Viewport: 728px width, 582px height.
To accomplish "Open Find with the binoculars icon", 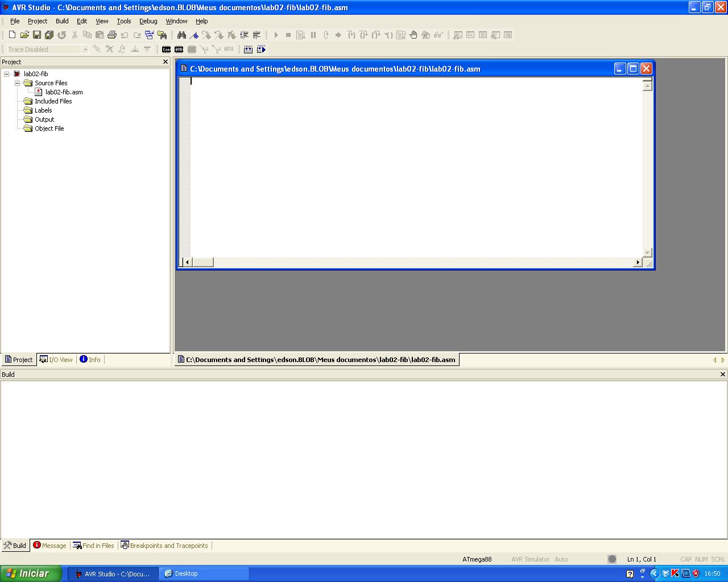I will 181,35.
